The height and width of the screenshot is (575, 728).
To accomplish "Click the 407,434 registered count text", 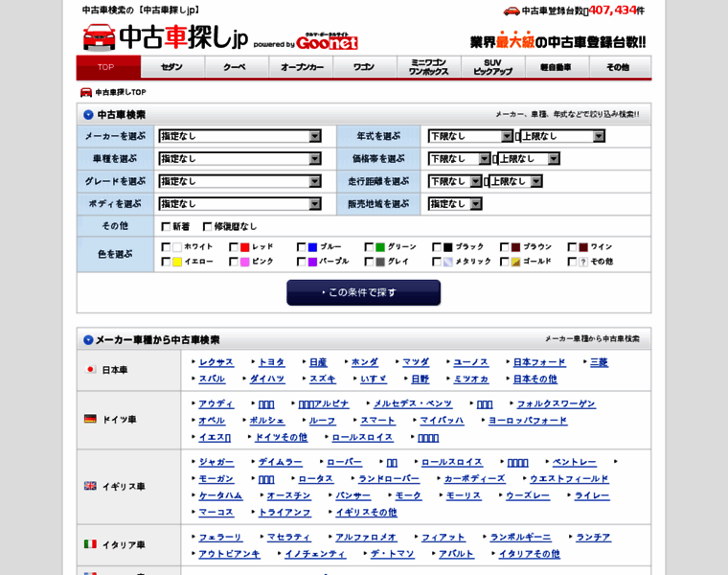I will point(612,10).
